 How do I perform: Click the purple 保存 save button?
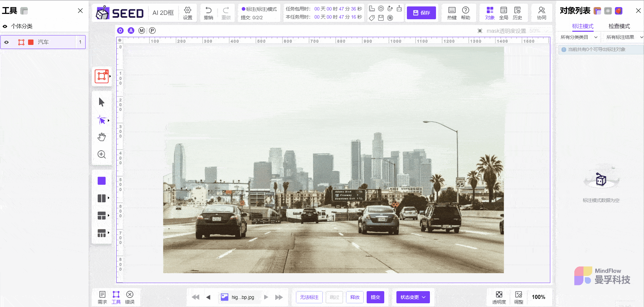pos(421,13)
